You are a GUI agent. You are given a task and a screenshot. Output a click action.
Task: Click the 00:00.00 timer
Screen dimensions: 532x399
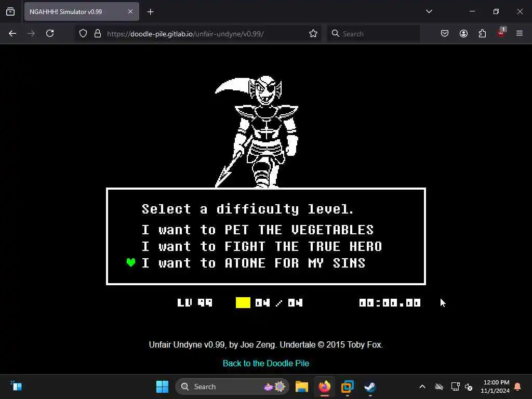pos(390,303)
